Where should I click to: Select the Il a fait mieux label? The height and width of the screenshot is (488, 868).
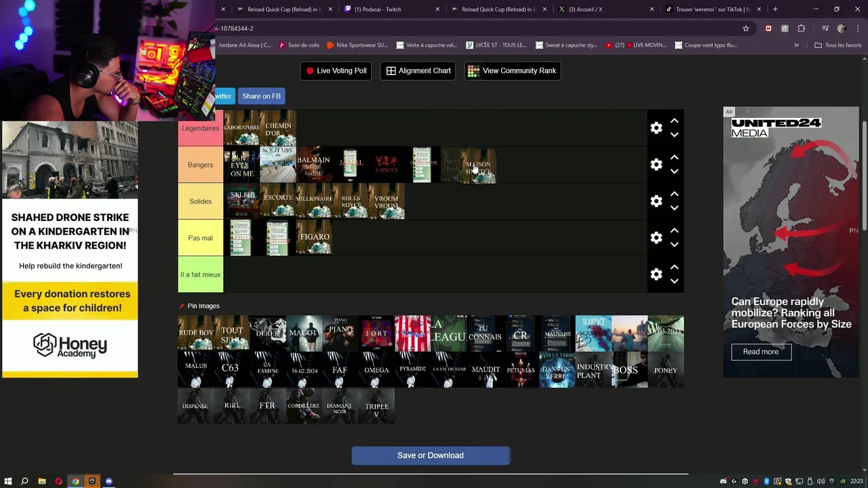tap(200, 274)
